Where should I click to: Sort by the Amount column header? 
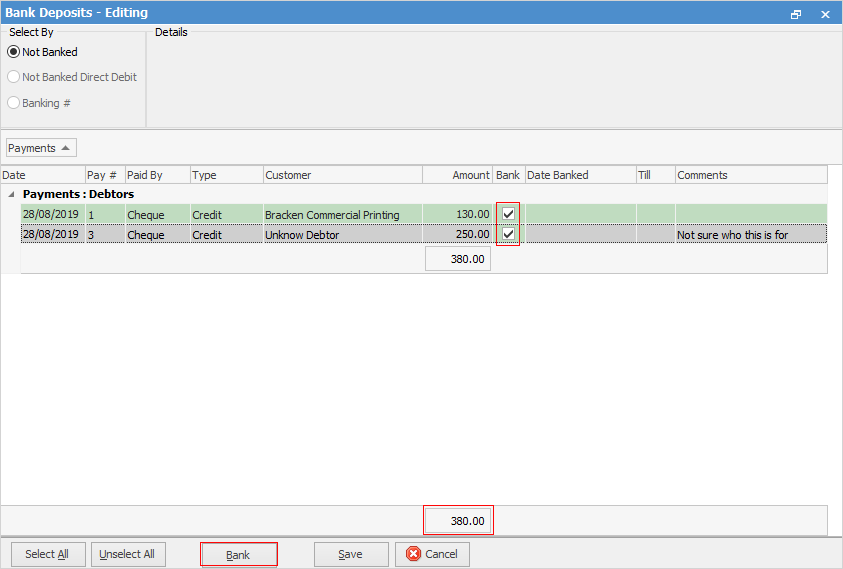point(457,175)
